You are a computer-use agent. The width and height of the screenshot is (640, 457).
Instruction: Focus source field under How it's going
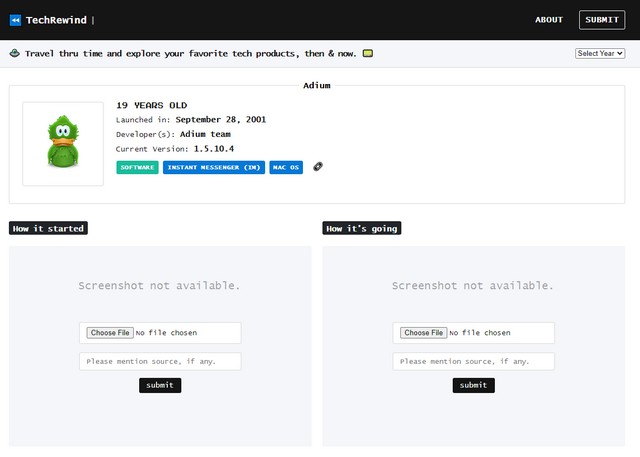(x=473, y=361)
